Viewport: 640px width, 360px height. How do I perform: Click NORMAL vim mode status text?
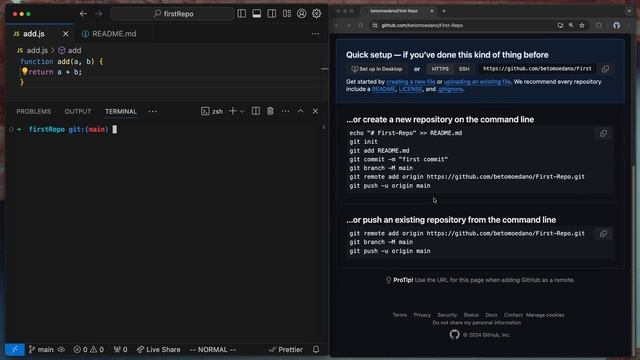click(213, 349)
